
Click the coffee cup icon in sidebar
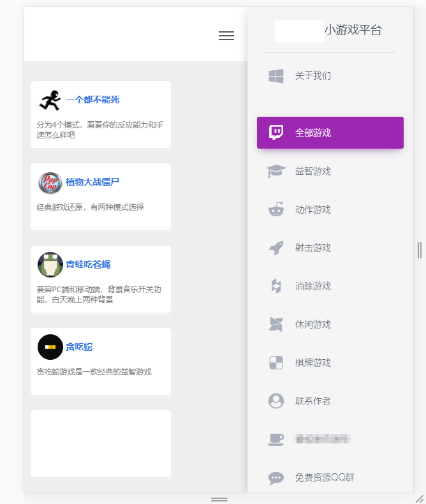tap(275, 439)
